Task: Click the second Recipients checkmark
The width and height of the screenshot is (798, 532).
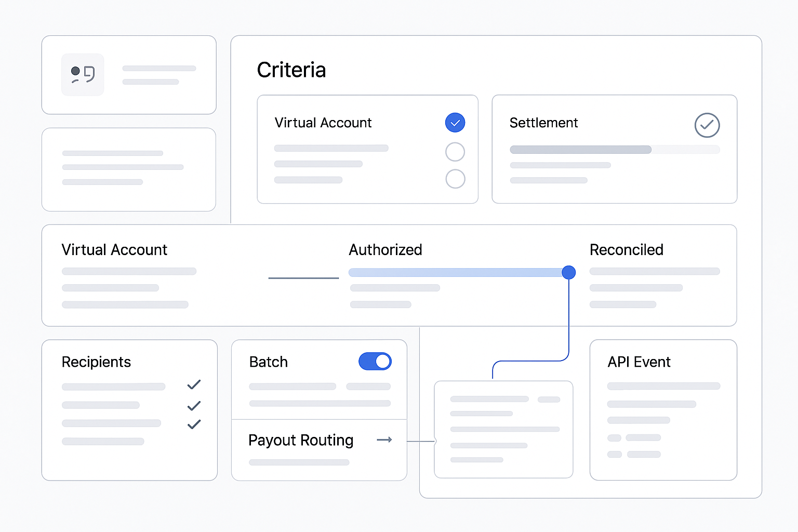Action: tap(194, 405)
